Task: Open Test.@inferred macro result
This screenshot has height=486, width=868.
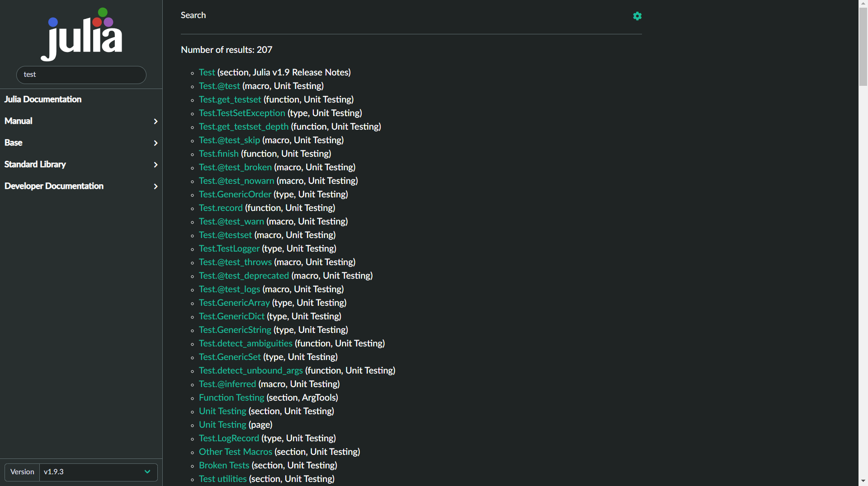Action: tap(227, 384)
